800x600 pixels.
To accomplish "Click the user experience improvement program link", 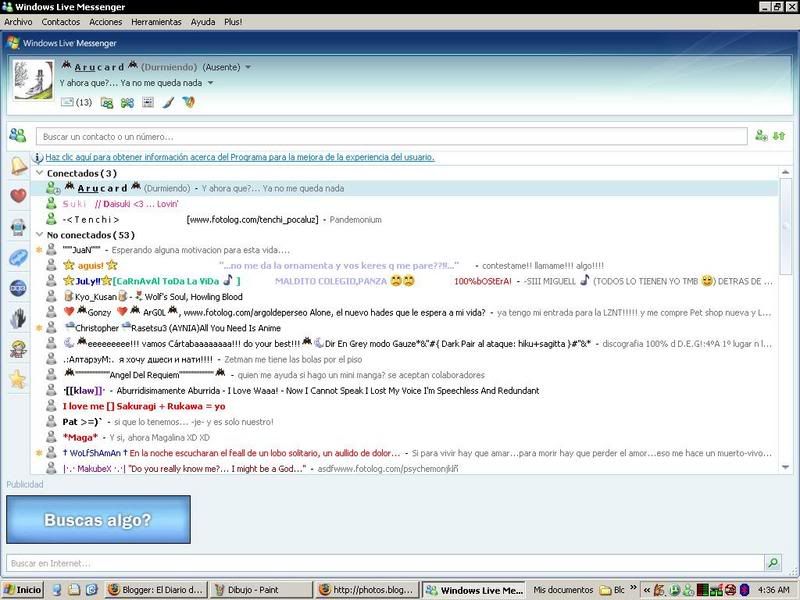I will pos(240,157).
